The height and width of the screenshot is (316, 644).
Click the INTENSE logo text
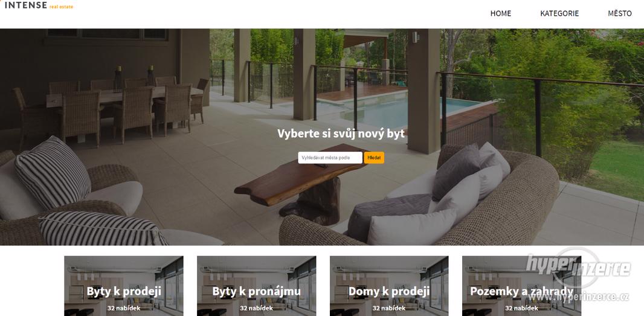tap(25, 5)
